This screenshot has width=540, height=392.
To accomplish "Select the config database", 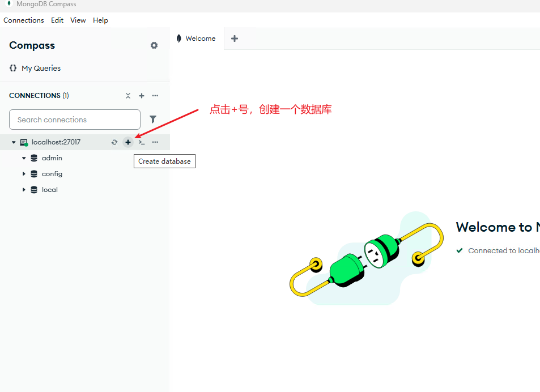I will click(x=52, y=174).
